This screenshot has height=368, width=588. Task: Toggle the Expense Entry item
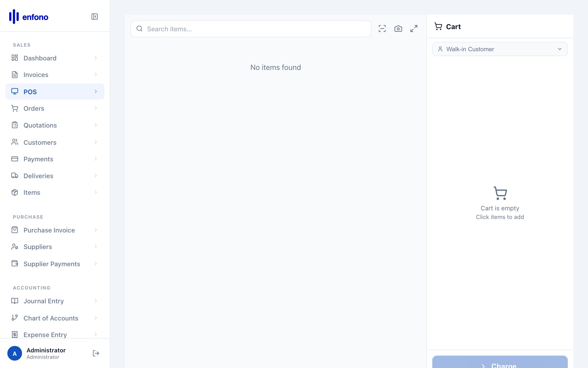pos(45,335)
